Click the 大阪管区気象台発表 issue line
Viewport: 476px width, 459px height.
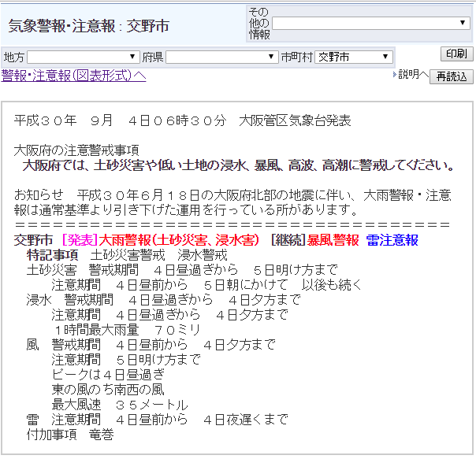point(183,121)
